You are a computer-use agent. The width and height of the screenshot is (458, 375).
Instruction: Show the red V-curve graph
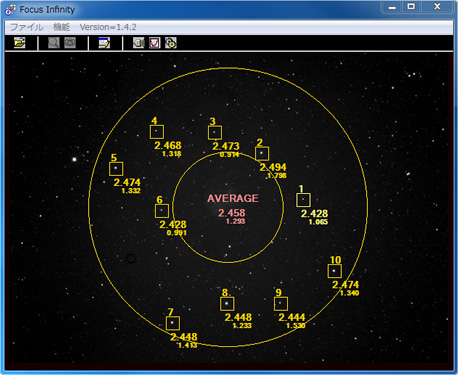tap(155, 43)
